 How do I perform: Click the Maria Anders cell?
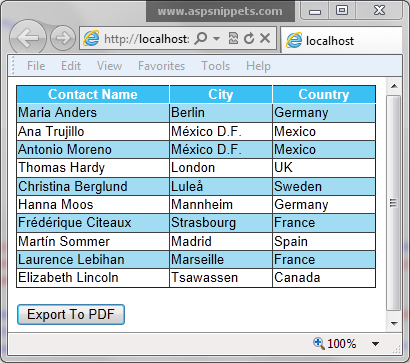(93, 113)
